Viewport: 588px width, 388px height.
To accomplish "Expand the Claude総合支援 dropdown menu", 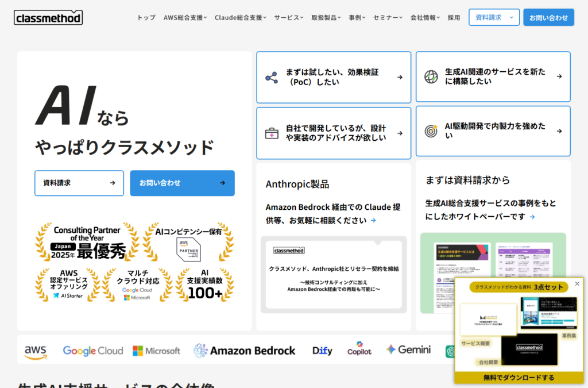I will 241,18.
